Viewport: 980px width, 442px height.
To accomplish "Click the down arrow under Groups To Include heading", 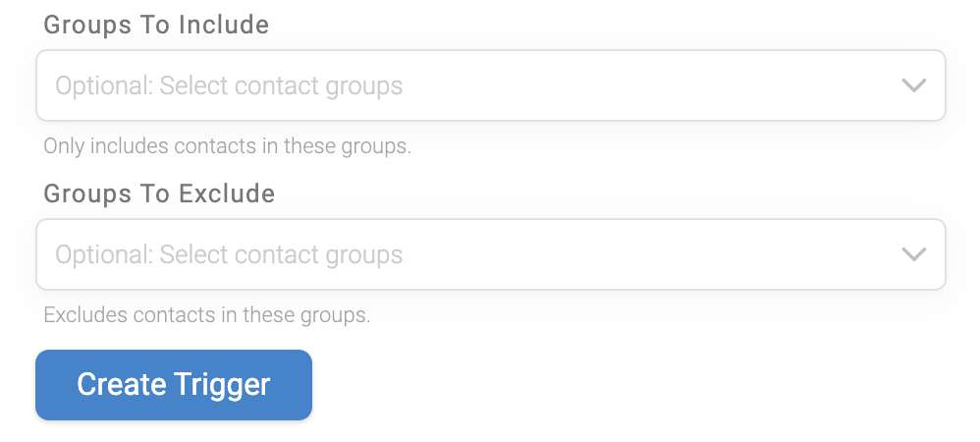I will (914, 85).
